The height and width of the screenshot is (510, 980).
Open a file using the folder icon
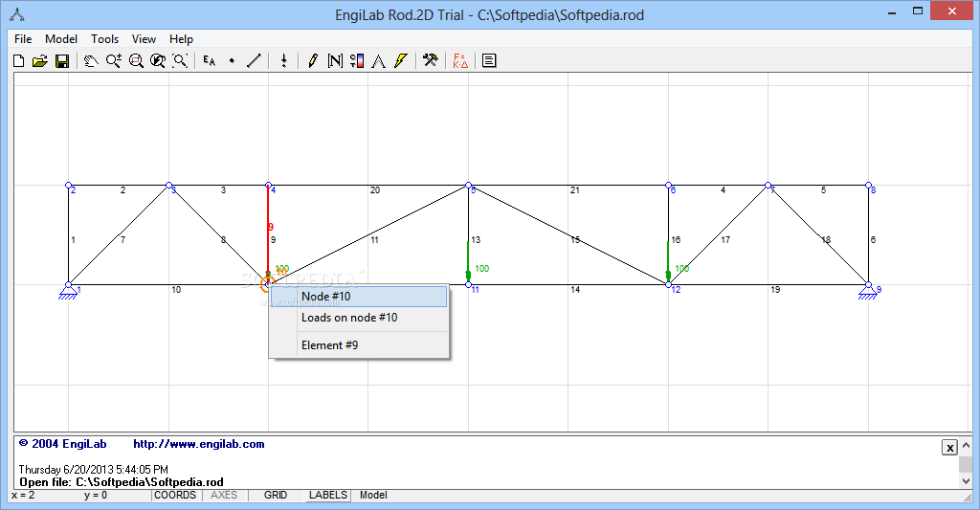40,60
